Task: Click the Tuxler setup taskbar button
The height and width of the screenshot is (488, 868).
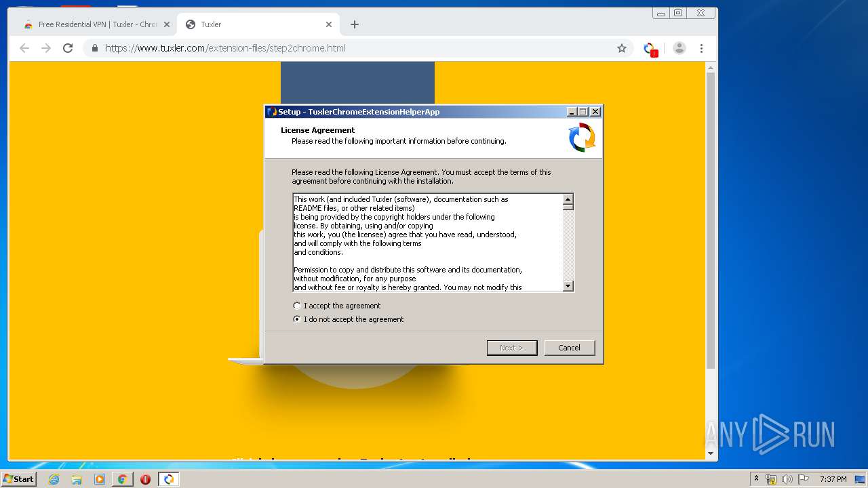Action: click(x=168, y=479)
